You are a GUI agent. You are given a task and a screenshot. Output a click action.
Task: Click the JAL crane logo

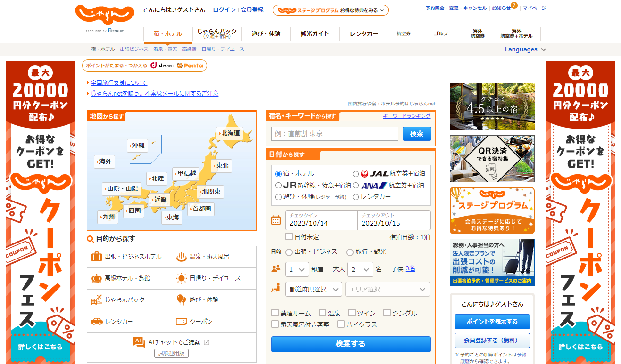point(364,174)
